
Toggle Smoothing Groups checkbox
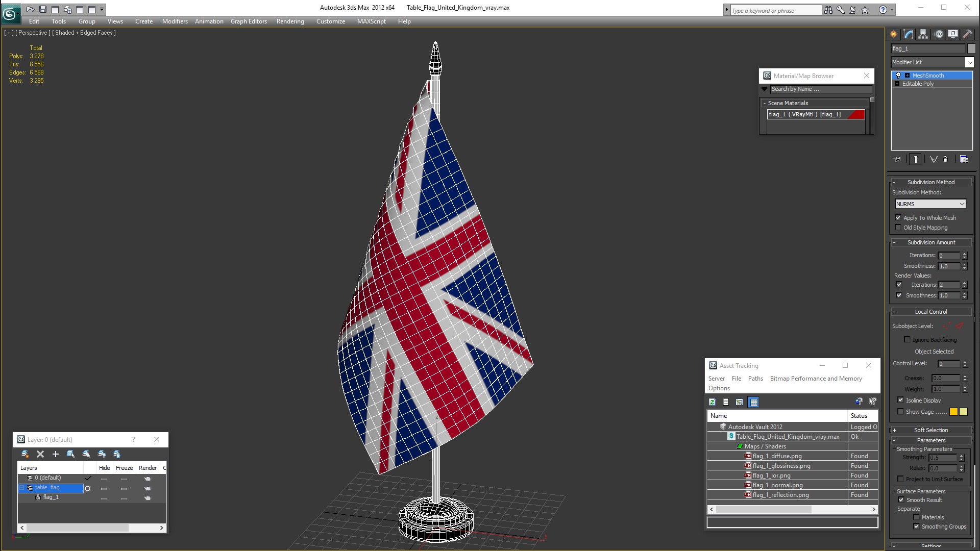(x=916, y=527)
